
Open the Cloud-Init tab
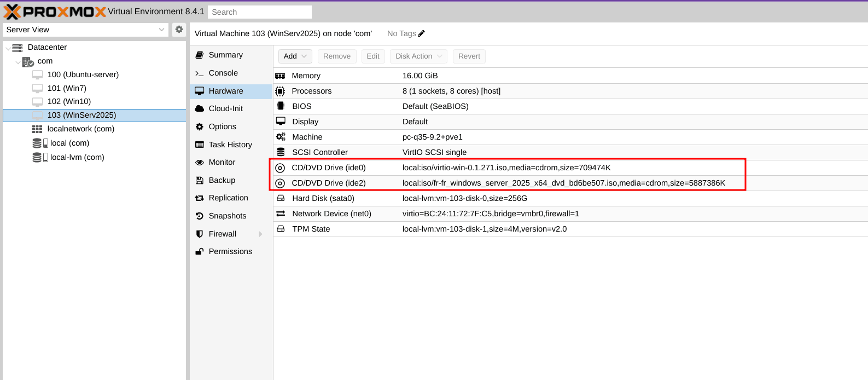point(231,108)
